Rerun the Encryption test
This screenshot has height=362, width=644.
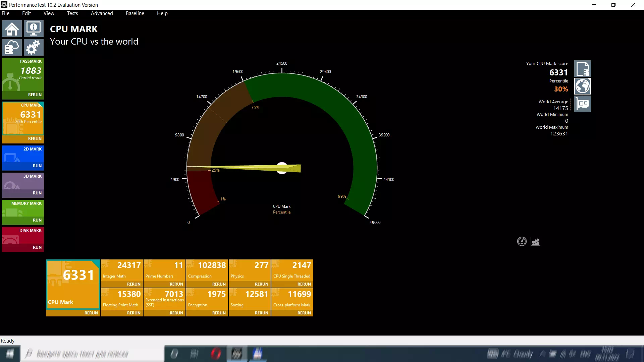[219, 313]
